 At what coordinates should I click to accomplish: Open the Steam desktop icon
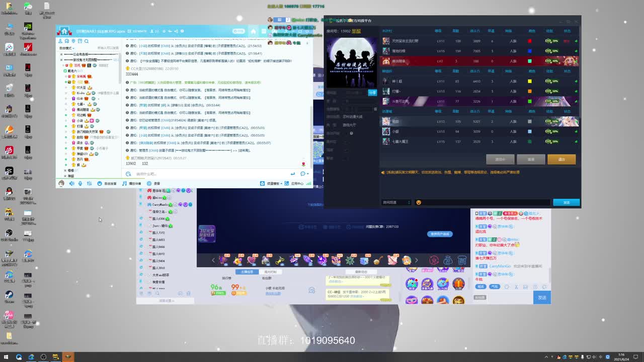tap(9, 297)
